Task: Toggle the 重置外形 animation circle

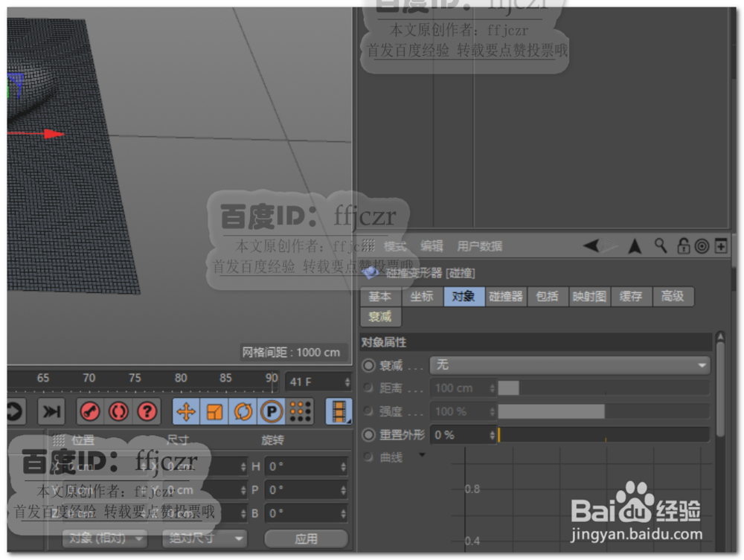Action: (369, 434)
